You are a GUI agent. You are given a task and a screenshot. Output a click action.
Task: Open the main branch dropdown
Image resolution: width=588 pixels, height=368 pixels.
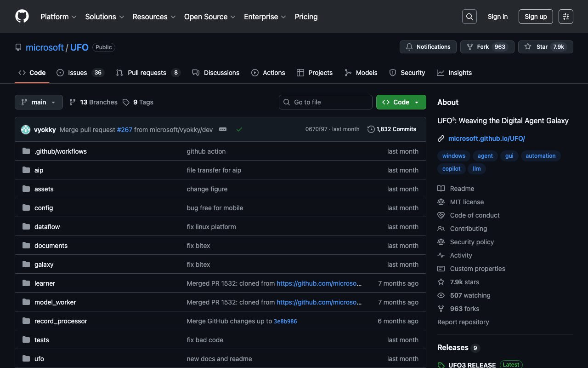pos(39,102)
